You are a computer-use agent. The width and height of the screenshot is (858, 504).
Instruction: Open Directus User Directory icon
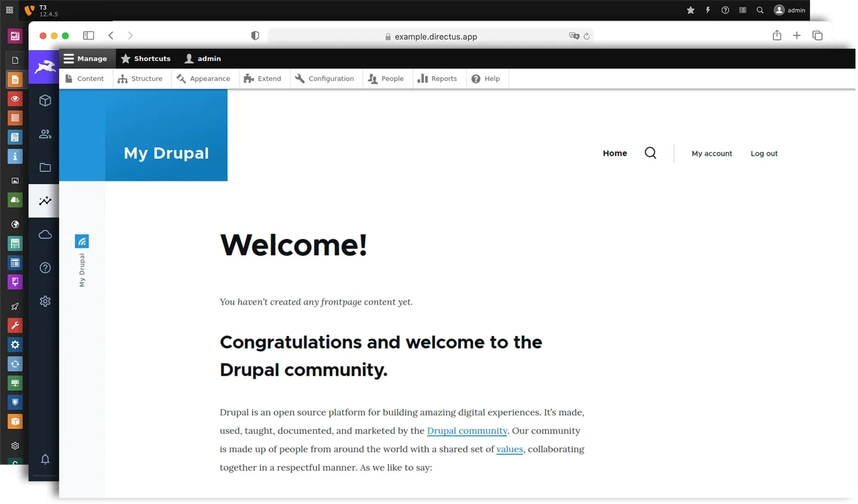pyautogui.click(x=45, y=134)
